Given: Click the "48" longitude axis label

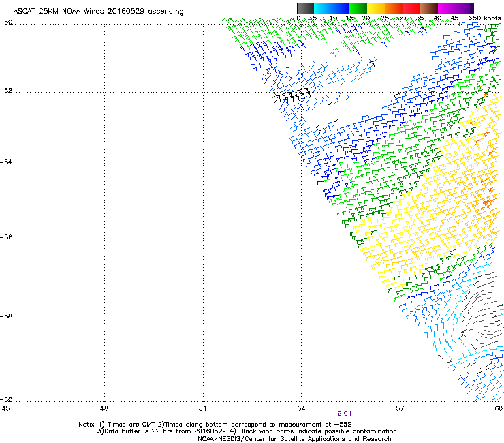Looking at the screenshot, I should 104,408.
